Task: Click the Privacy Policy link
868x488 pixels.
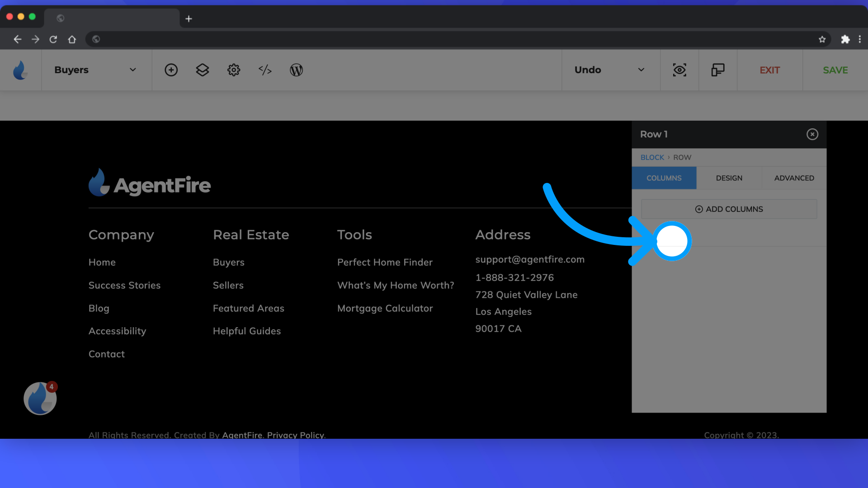Action: [295, 434]
